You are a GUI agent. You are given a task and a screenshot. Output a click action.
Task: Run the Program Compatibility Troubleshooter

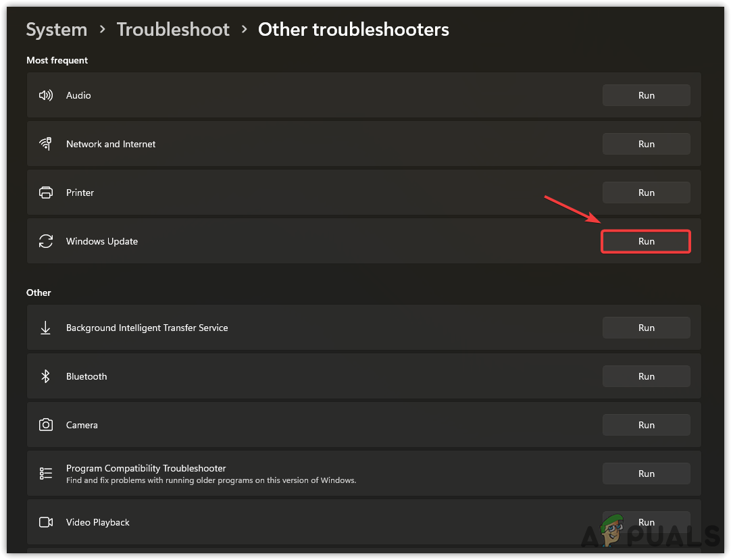point(646,474)
